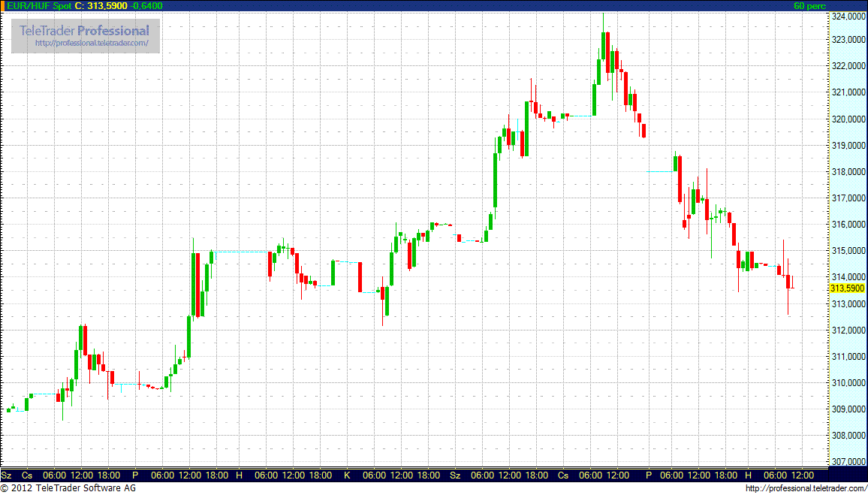Click the 06:00 time label right after K

click(374, 475)
